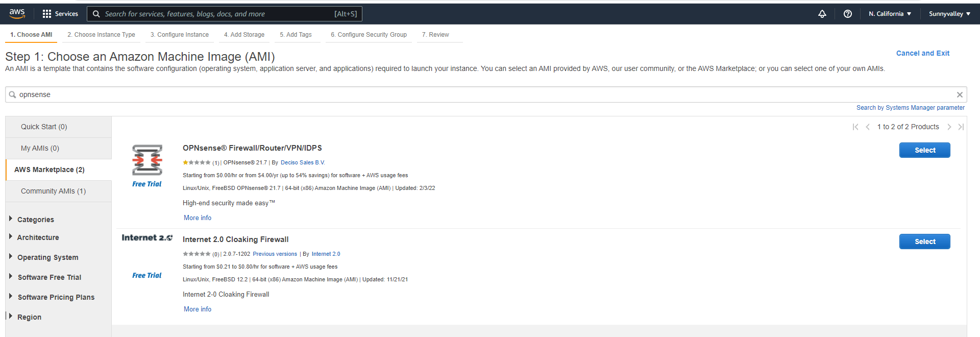Open Deciso Sales B.V. vendor link
Image resolution: width=980 pixels, height=337 pixels.
303,162
